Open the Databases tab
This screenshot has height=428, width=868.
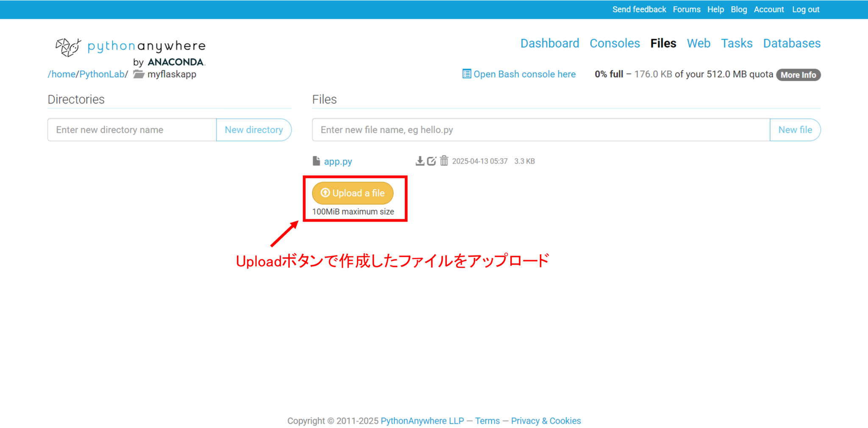coord(792,43)
